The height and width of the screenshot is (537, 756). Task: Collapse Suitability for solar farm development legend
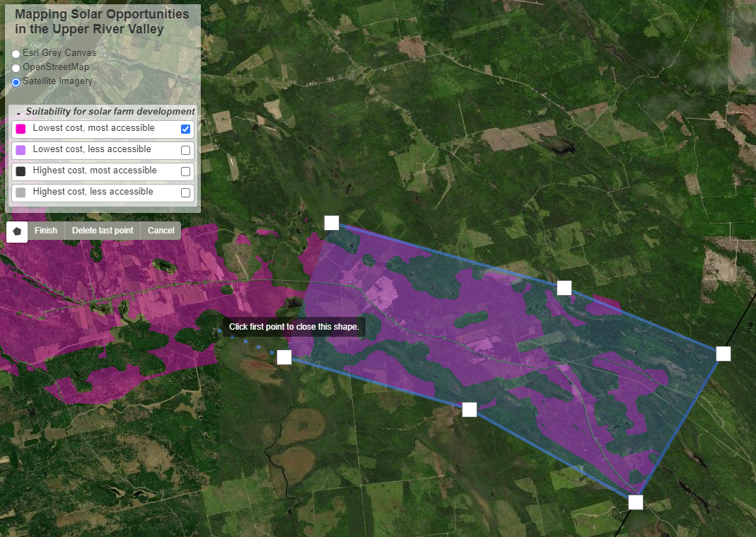(x=18, y=112)
